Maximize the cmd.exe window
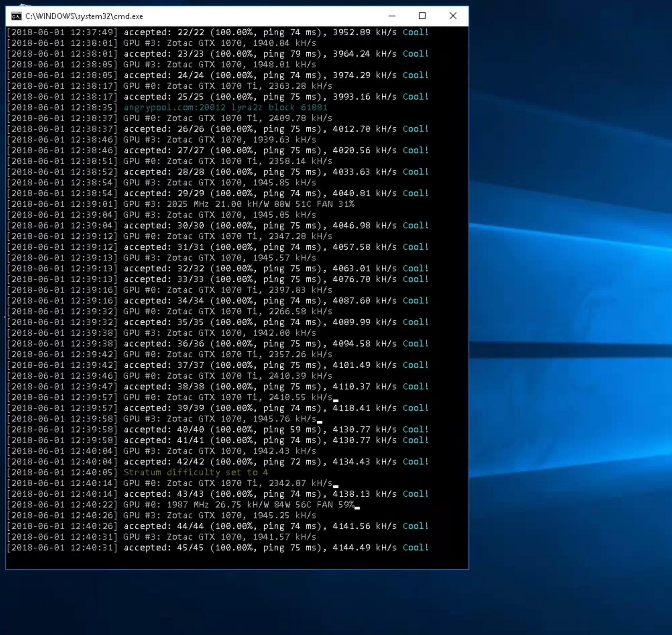The height and width of the screenshot is (635, 672). click(x=422, y=16)
